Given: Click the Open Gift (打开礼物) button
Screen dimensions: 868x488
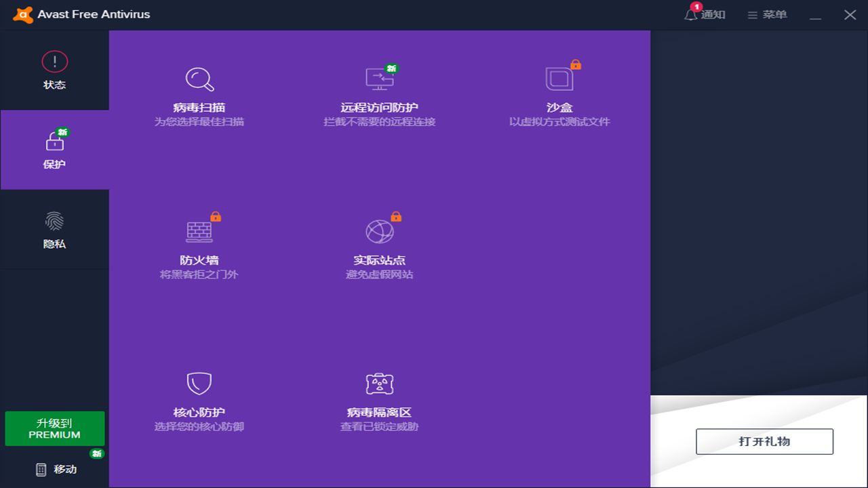Looking at the screenshot, I should pyautogui.click(x=764, y=441).
